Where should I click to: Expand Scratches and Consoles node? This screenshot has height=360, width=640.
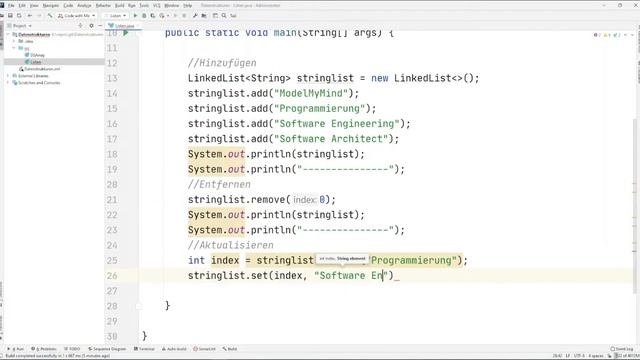pos(9,83)
